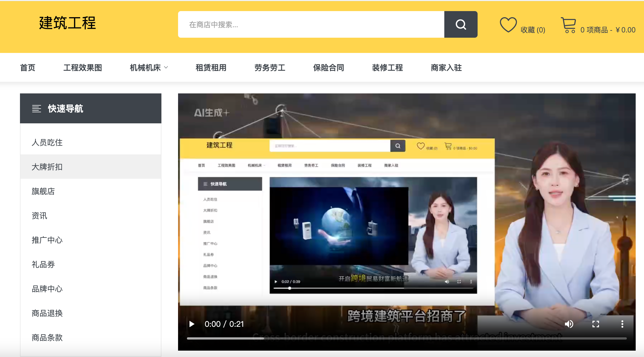This screenshot has width=644, height=357.
Task: Focus the store search field
Action: coord(311,24)
